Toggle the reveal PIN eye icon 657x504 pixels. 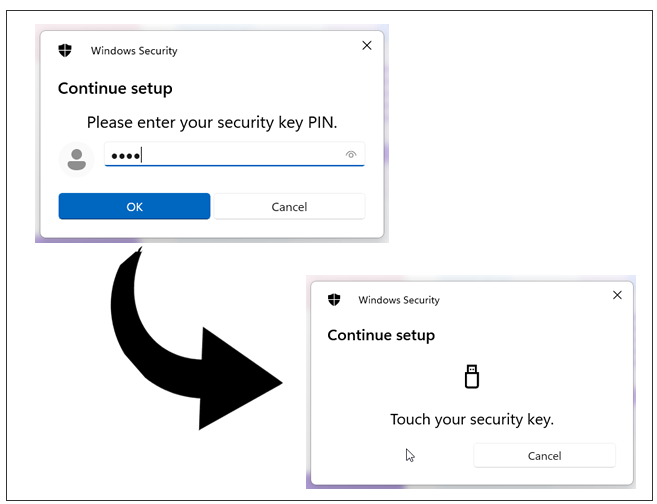(x=351, y=155)
